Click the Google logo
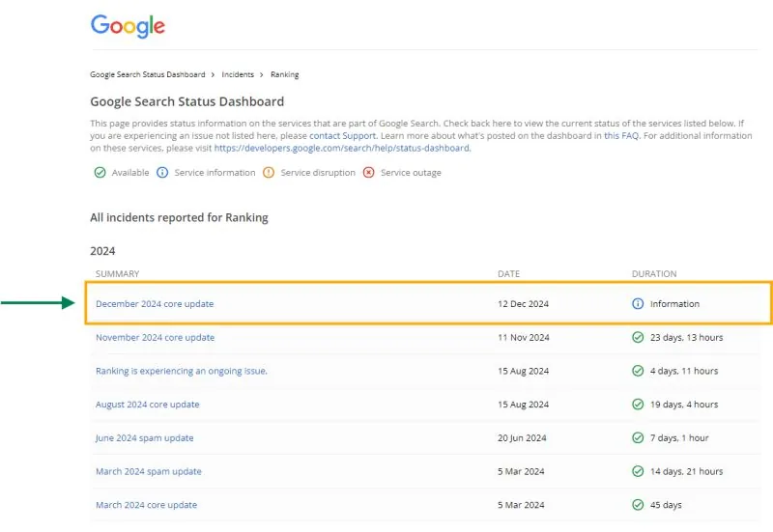 coord(128,26)
